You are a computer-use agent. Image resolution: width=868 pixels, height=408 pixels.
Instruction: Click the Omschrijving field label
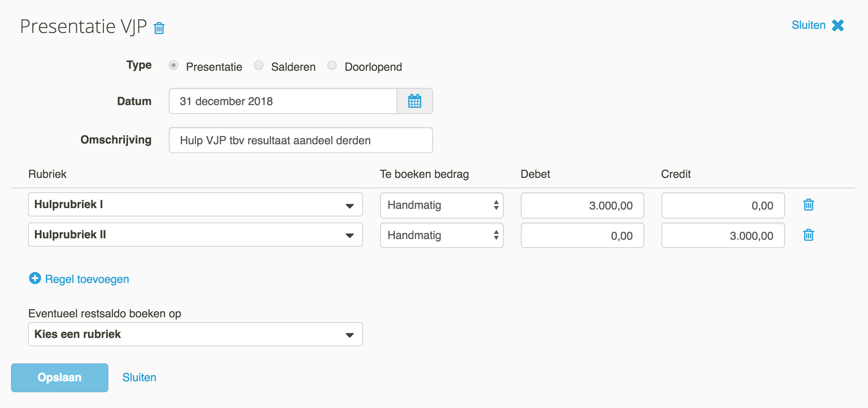(116, 140)
